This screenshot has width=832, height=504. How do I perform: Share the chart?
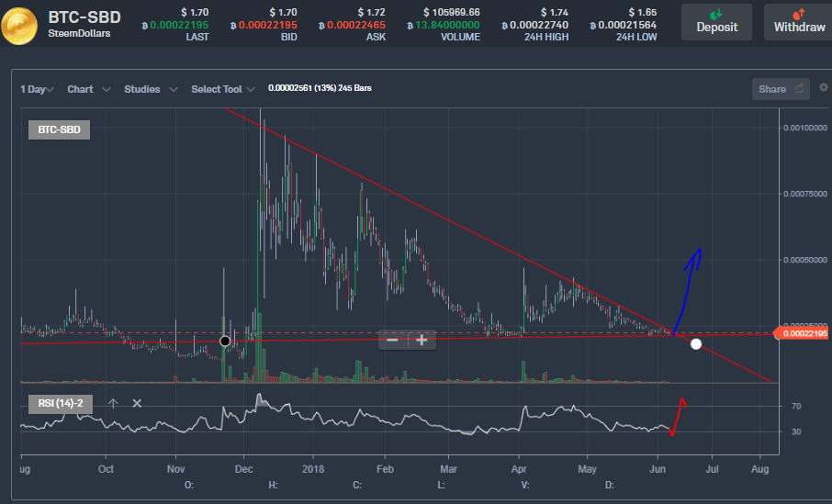pos(781,89)
